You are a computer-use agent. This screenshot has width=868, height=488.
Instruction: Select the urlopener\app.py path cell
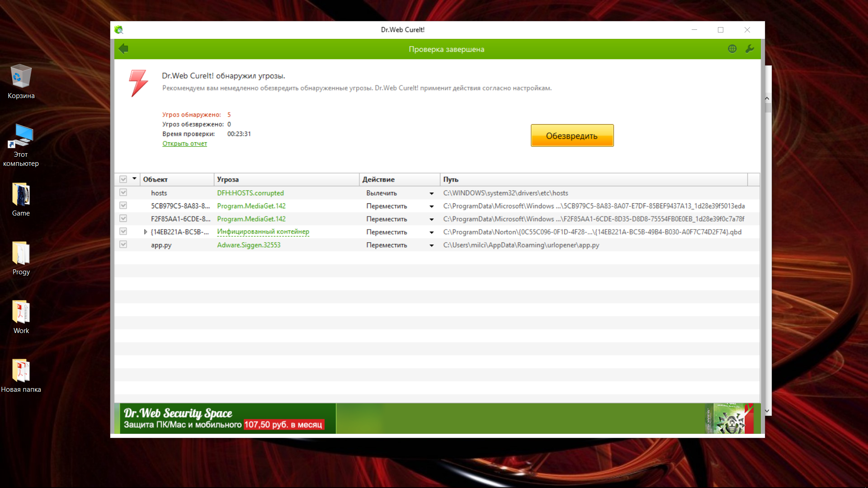521,245
